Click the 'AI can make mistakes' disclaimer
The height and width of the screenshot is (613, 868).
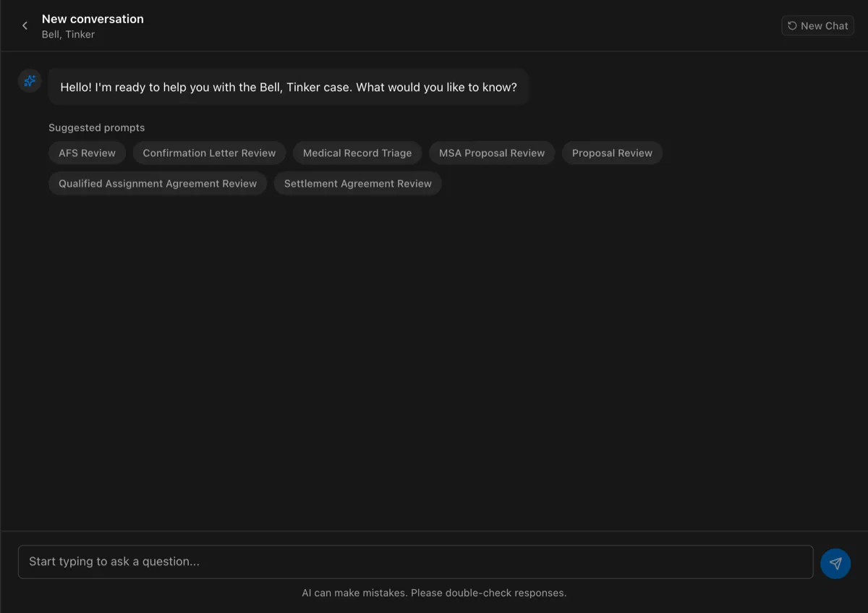tap(434, 593)
